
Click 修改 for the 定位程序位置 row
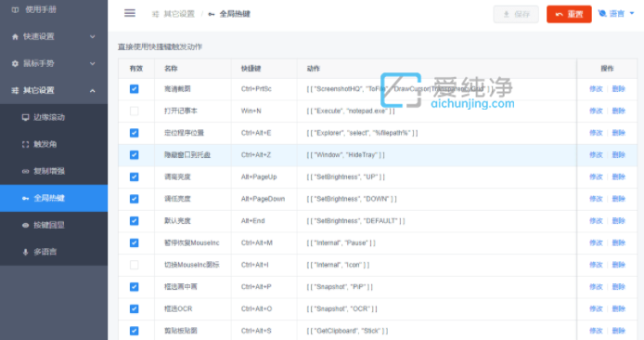tap(596, 133)
